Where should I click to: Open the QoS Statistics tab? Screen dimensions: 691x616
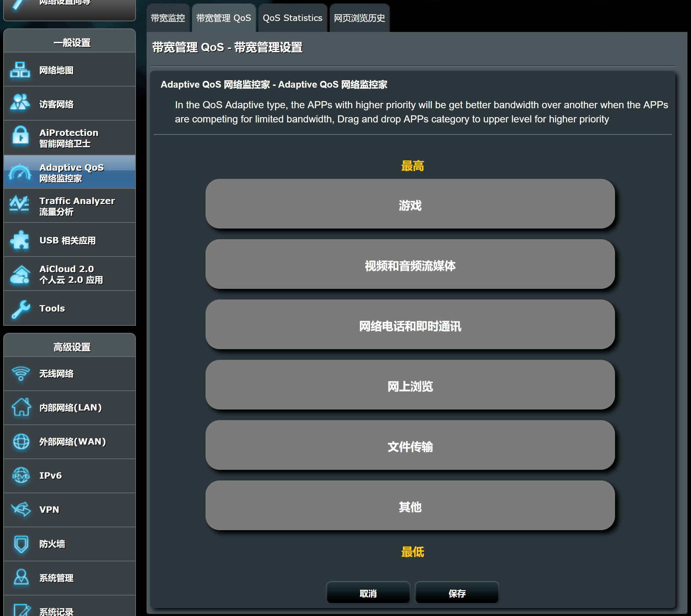point(292,18)
